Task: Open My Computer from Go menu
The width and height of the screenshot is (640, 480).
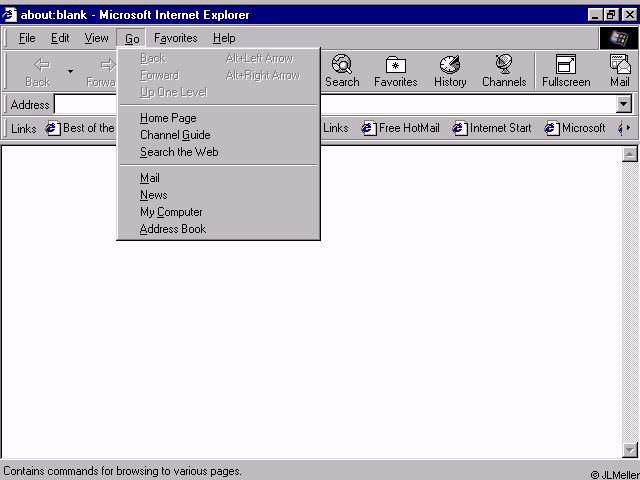Action: [x=218, y=212]
